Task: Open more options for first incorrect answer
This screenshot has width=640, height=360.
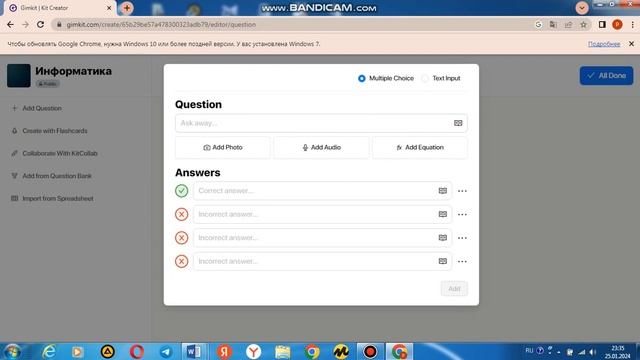Action: 462,215
